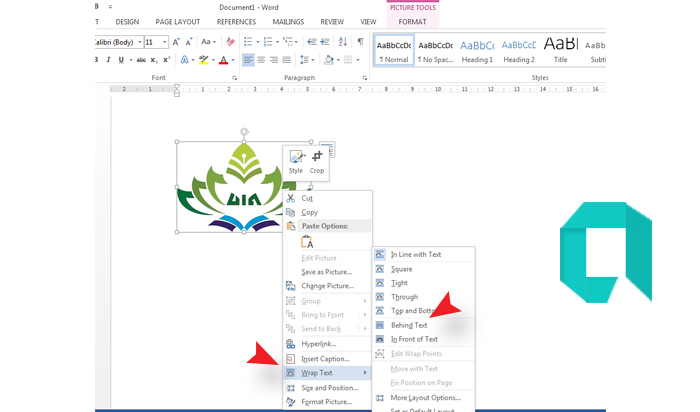The image size is (700, 412).
Task: Choose Square text wrapping
Action: pos(423,269)
